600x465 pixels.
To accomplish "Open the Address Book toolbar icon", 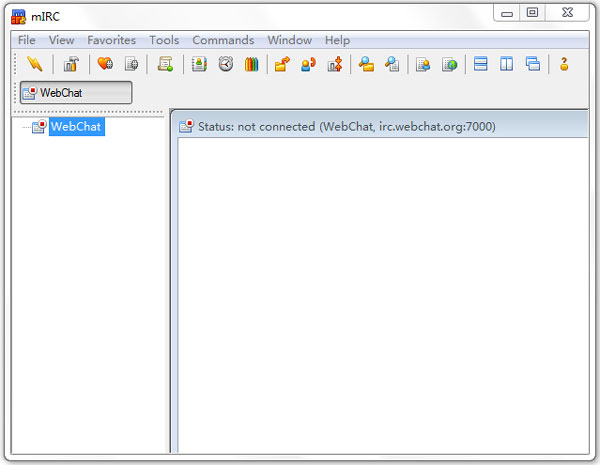I will tap(199, 65).
